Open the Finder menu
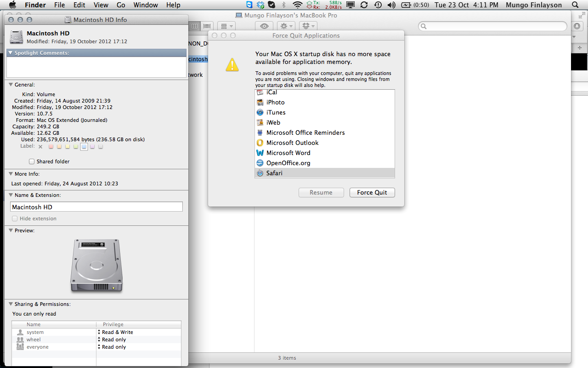The image size is (588, 368). (35, 5)
